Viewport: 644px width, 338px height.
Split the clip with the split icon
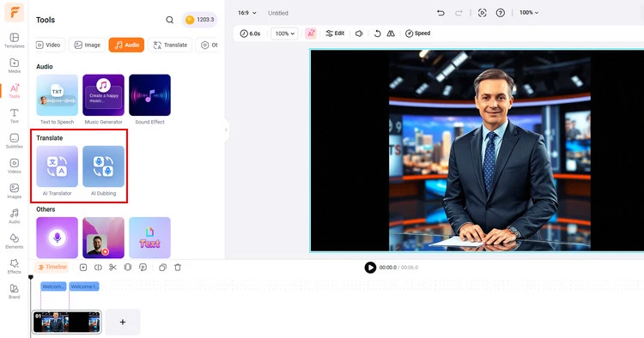[98, 268]
